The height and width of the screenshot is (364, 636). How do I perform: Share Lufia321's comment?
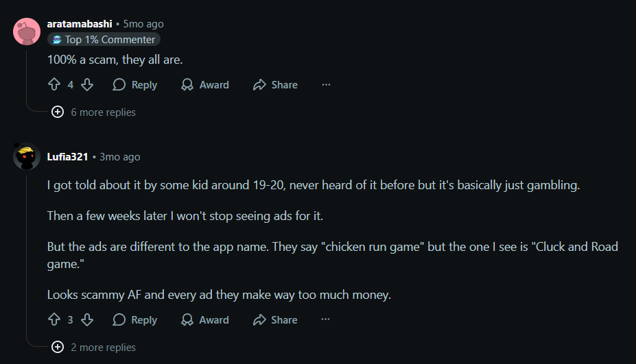point(275,320)
